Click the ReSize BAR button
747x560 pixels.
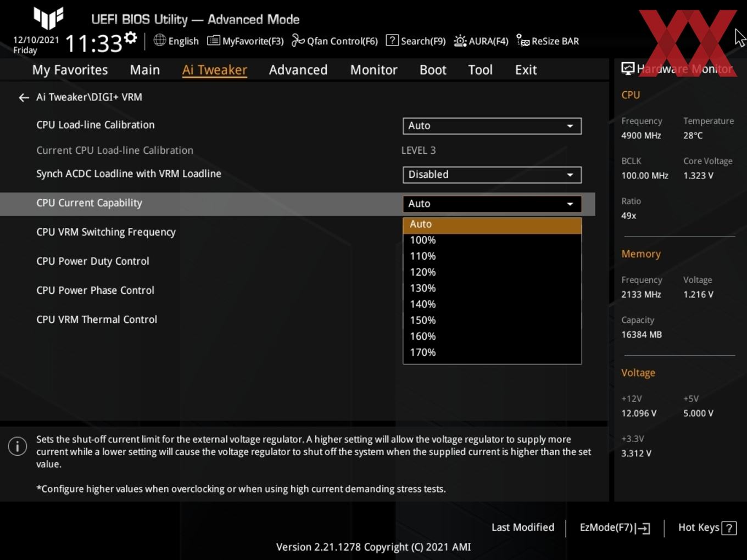coord(548,41)
